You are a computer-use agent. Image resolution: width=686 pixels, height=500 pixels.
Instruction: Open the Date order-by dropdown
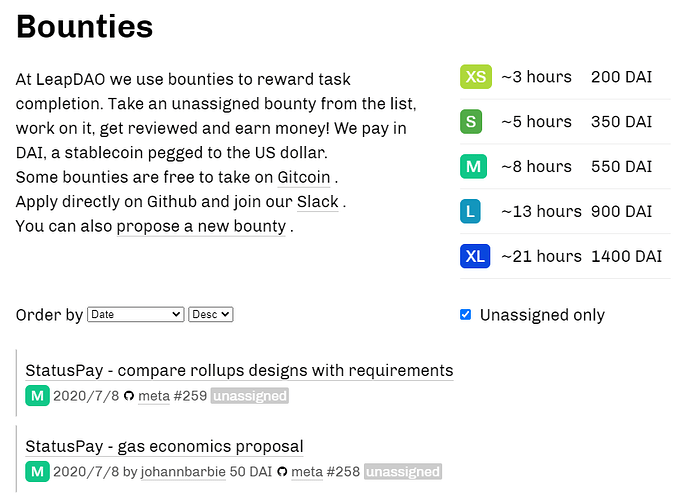coord(136,315)
